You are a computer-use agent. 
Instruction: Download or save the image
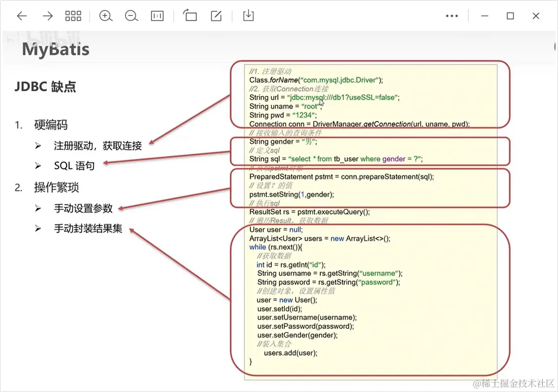coord(249,16)
